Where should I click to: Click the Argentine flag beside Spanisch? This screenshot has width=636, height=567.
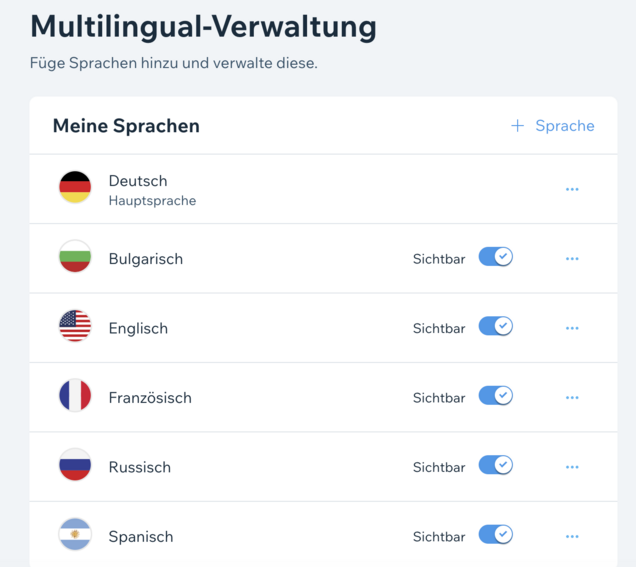[x=75, y=534]
